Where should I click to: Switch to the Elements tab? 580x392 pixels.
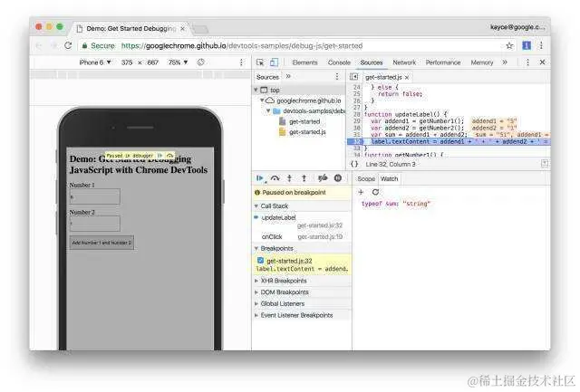(x=304, y=62)
